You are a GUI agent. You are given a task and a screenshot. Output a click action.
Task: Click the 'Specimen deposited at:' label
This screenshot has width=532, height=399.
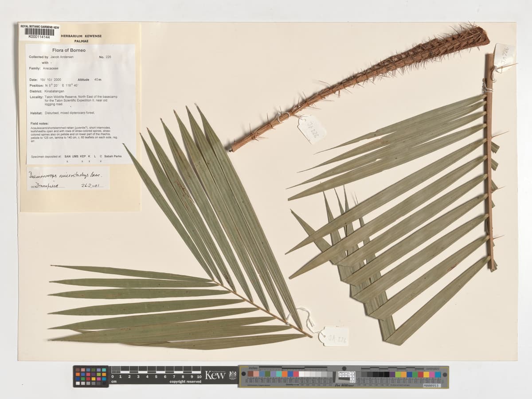pyautogui.click(x=47, y=156)
